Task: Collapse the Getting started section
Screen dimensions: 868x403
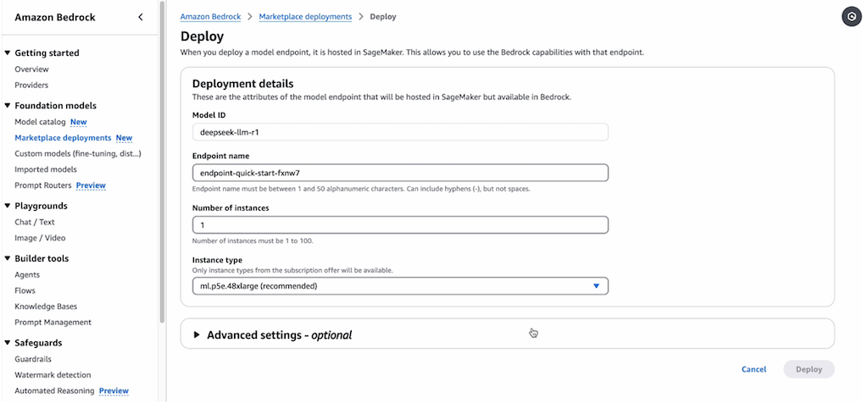Action: point(8,53)
